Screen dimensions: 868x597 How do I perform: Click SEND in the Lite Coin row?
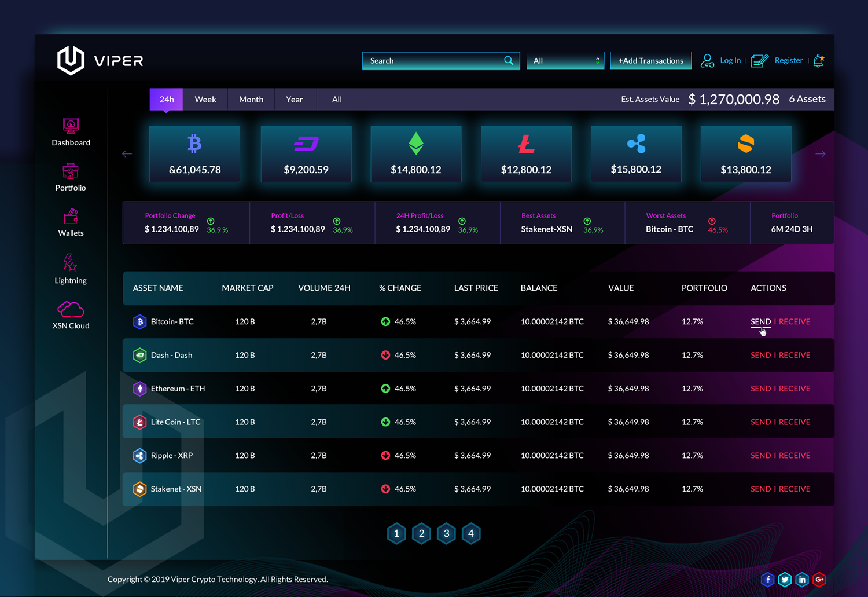(x=760, y=422)
